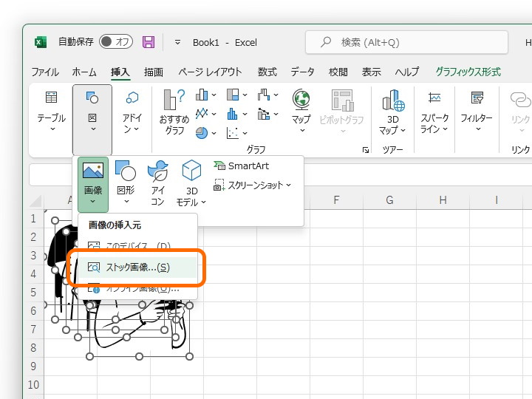This screenshot has height=399, width=532.
Task: Switch to the 描画 tab
Action: click(x=154, y=72)
